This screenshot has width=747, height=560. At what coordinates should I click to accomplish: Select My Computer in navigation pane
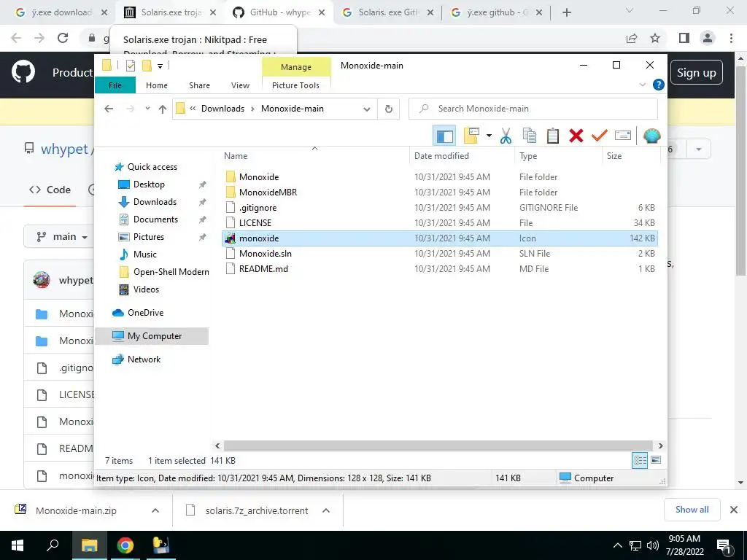pos(152,336)
